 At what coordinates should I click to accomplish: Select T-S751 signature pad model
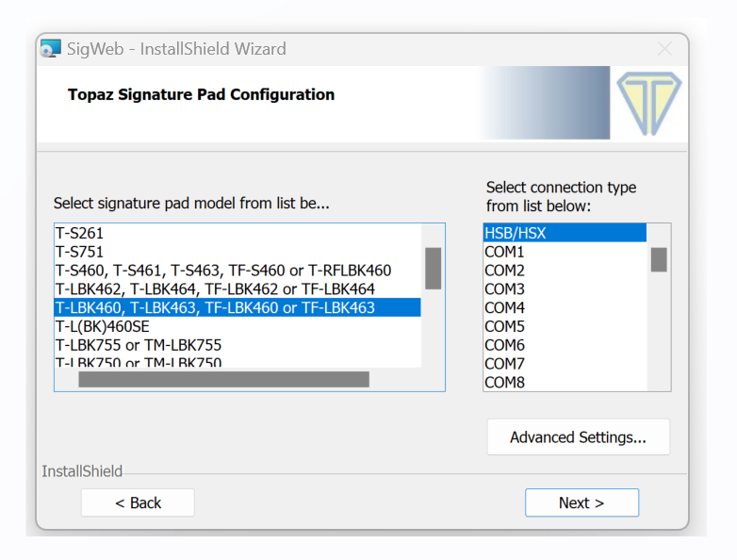tap(79, 252)
